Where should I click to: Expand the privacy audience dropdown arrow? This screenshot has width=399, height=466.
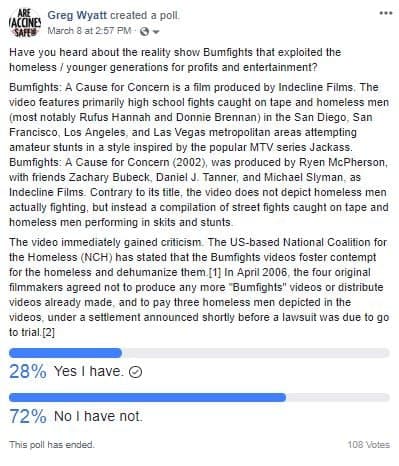click(156, 32)
